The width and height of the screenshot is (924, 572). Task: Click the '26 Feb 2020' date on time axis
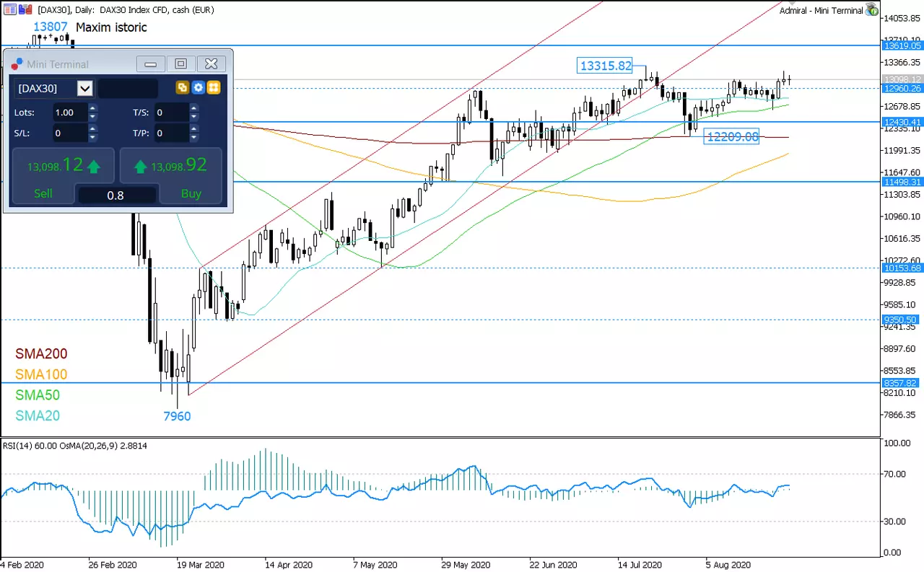pos(111,565)
